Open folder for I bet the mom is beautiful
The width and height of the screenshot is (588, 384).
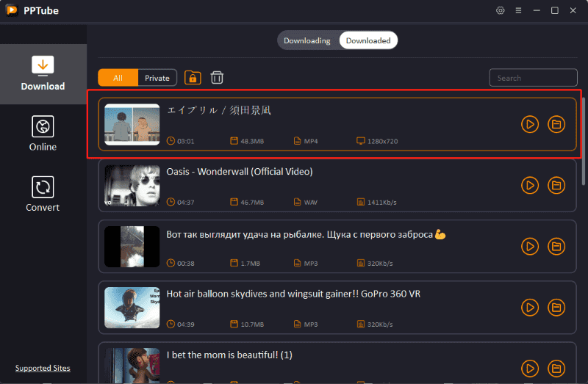(x=556, y=369)
